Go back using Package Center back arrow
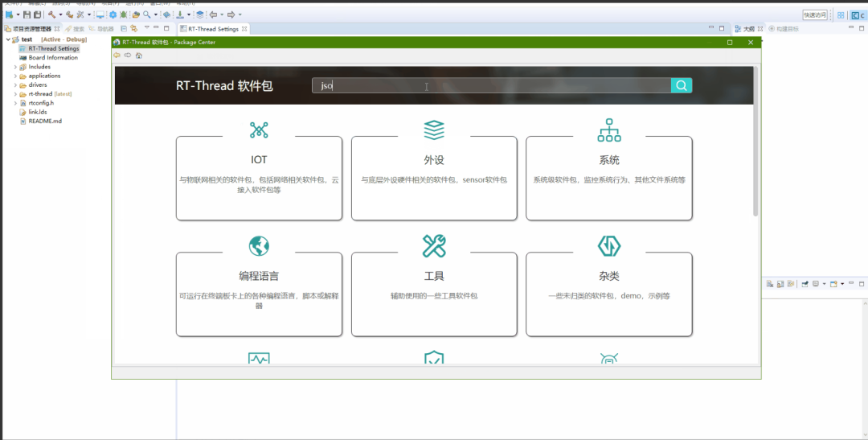This screenshot has height=440, width=868. pos(117,56)
